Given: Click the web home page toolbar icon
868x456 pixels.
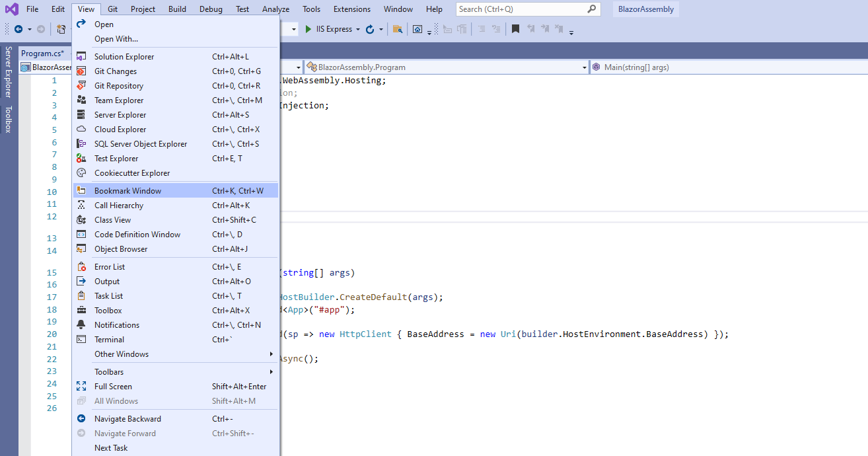Looking at the screenshot, I should click(x=417, y=29).
